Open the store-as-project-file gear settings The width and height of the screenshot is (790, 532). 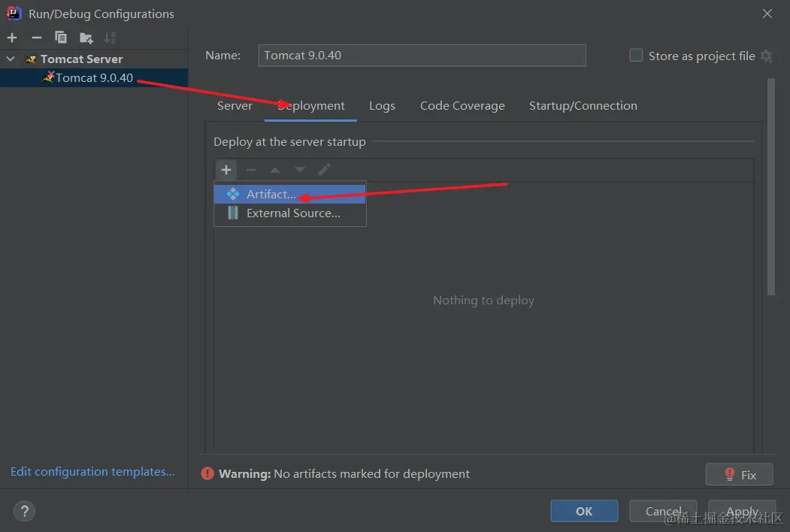click(x=766, y=56)
